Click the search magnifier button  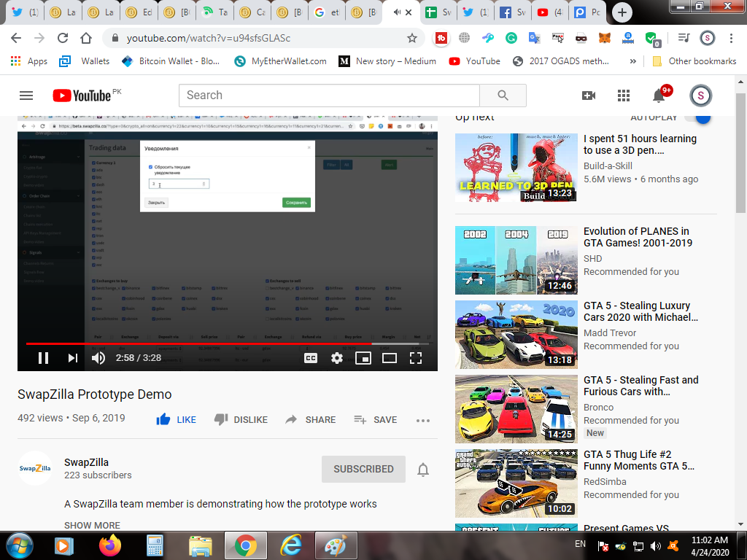pos(503,96)
